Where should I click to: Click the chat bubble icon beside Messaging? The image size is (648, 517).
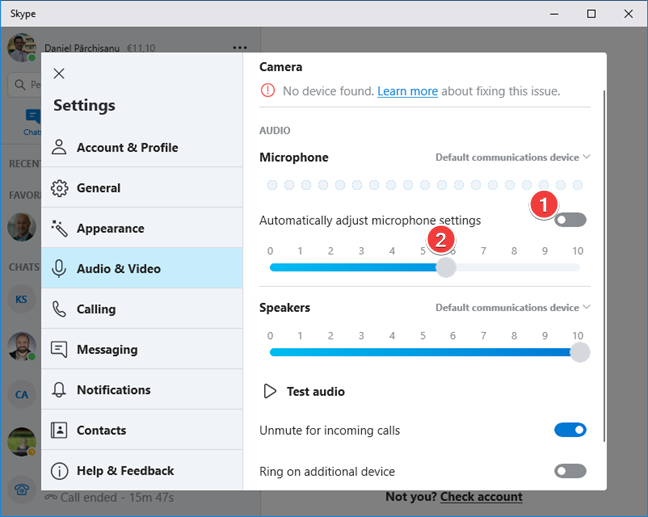coord(59,350)
